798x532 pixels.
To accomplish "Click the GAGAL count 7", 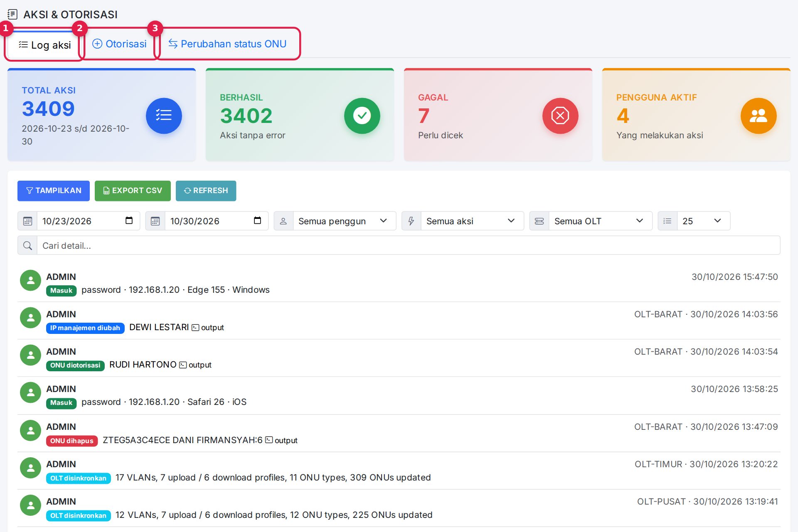I will click(424, 116).
